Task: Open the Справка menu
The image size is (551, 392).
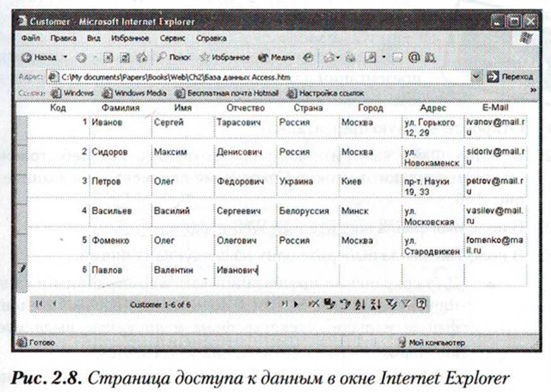Action: [x=211, y=39]
